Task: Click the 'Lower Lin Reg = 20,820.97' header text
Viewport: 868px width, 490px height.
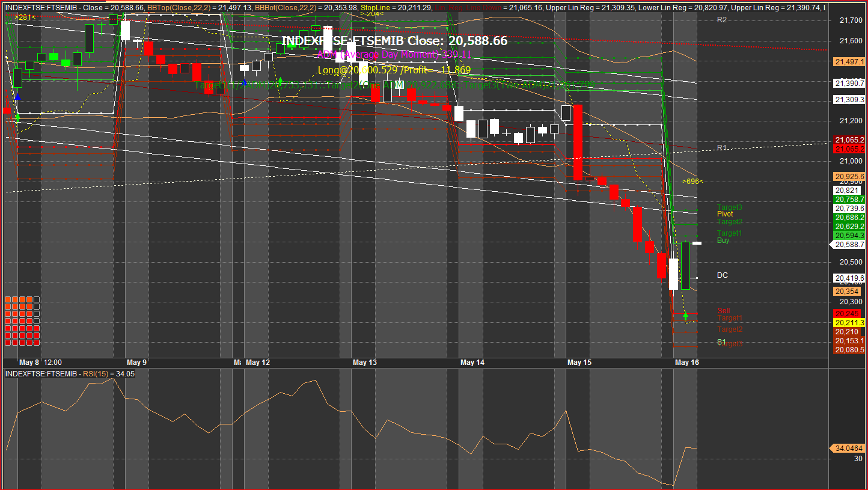Action: (682, 7)
